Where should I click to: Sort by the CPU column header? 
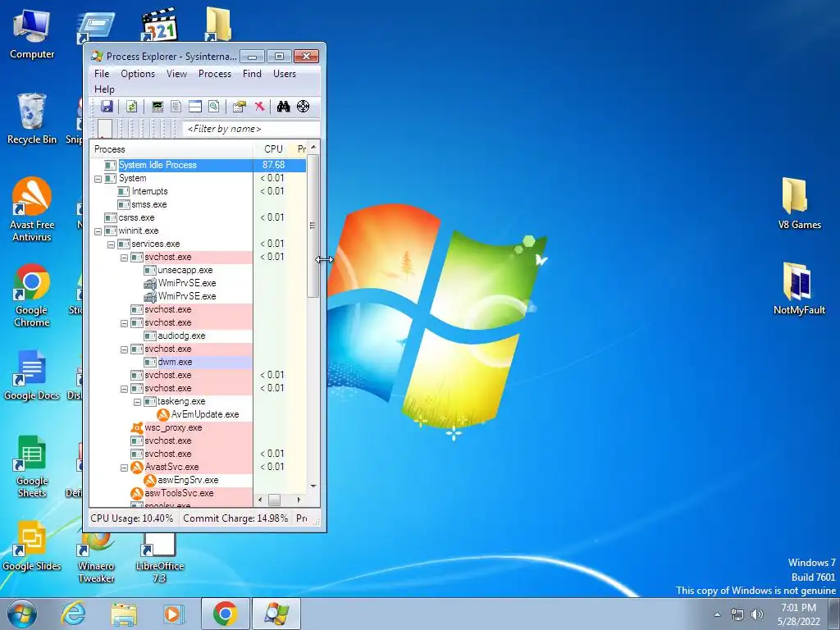point(272,149)
